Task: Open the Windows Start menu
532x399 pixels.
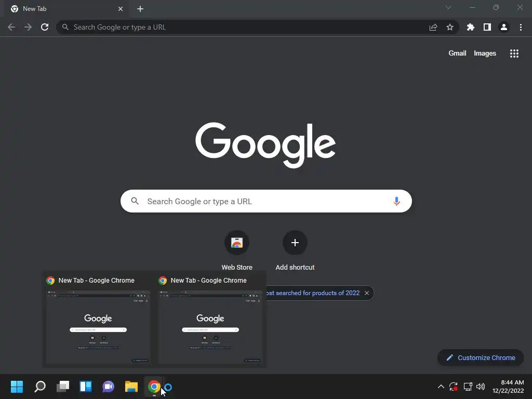Action: [x=17, y=387]
